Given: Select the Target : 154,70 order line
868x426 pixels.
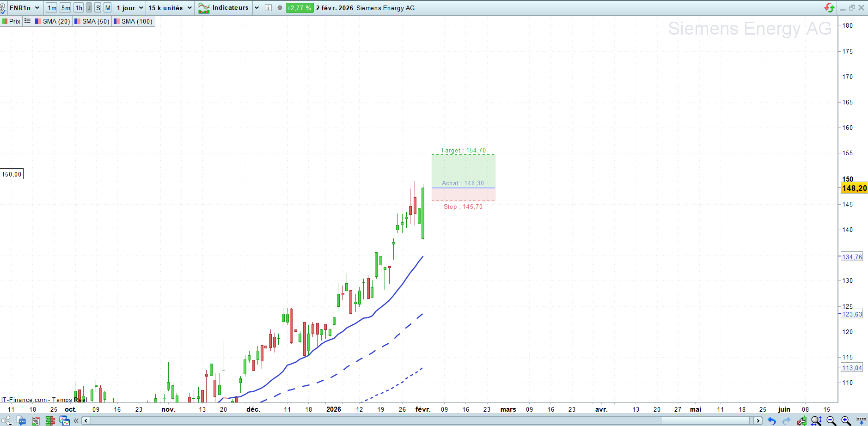Looking at the screenshot, I should point(463,151).
